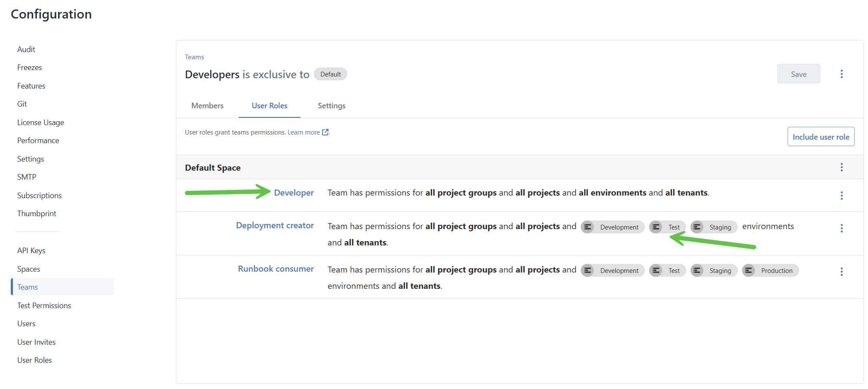This screenshot has width=868, height=389.
Task: Navigate back via the Teams breadcrumb
Action: click(194, 57)
